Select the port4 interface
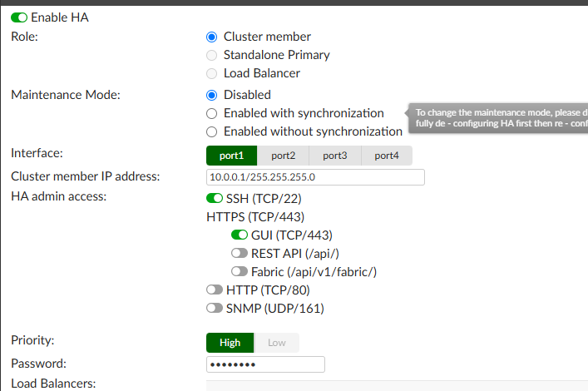Viewport: 588px width, 391px height. 387,156
